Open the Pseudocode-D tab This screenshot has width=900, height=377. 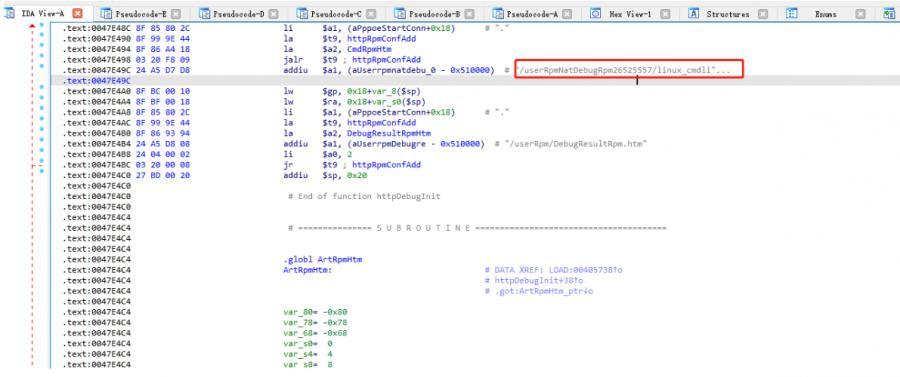click(x=238, y=13)
